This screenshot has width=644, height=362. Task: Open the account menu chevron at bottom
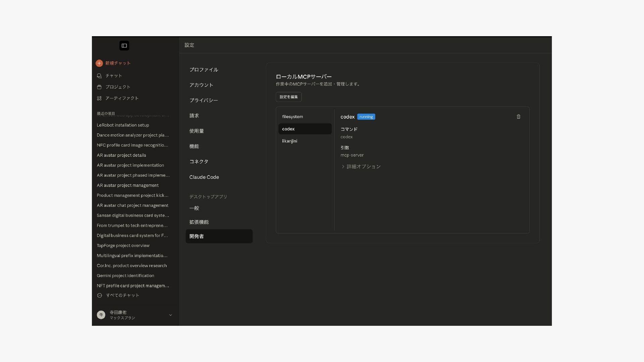(170, 315)
